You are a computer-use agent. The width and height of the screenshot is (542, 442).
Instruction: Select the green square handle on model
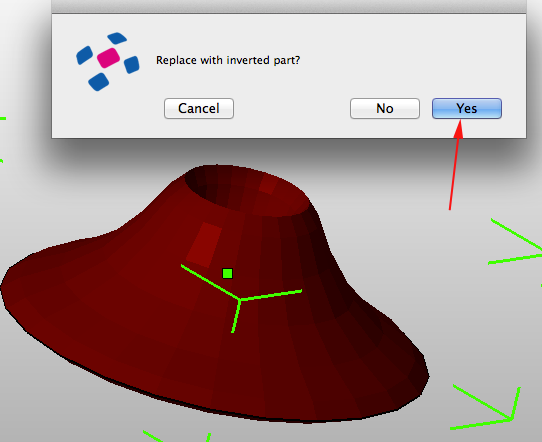pos(227,273)
